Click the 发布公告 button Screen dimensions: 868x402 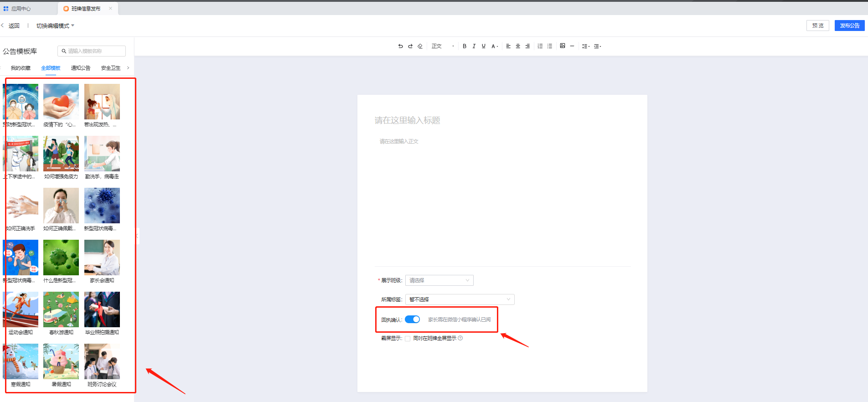(x=849, y=26)
